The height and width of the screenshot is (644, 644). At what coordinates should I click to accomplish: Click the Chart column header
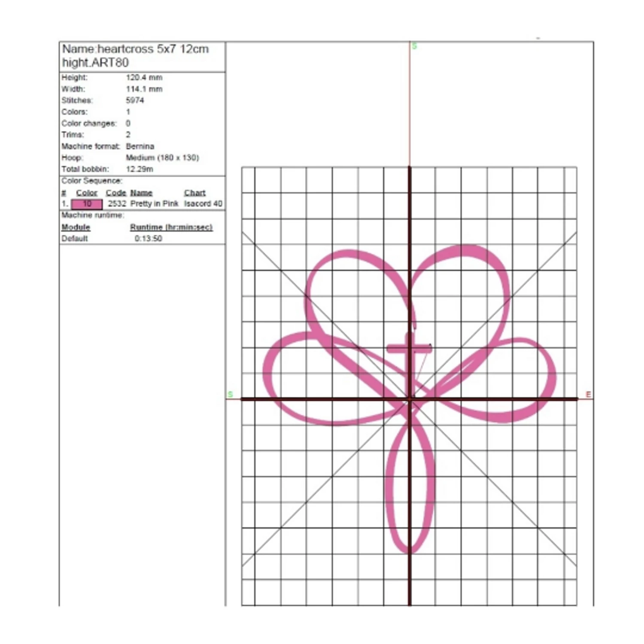[x=195, y=192]
